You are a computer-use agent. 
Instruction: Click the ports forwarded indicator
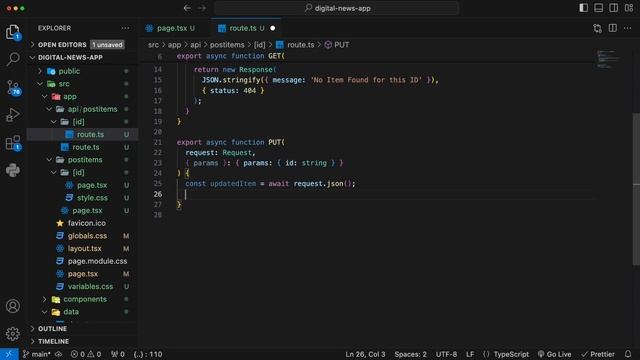coord(118,354)
